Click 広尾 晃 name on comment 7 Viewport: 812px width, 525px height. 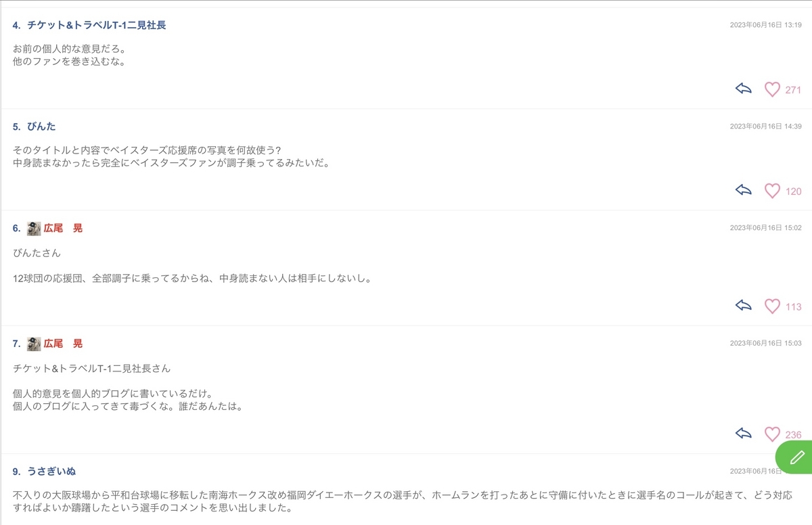tap(64, 343)
